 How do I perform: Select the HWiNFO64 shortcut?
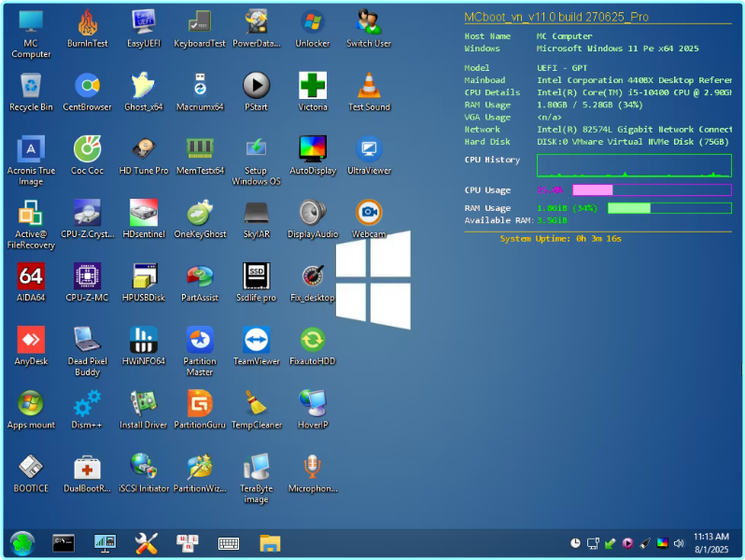144,347
